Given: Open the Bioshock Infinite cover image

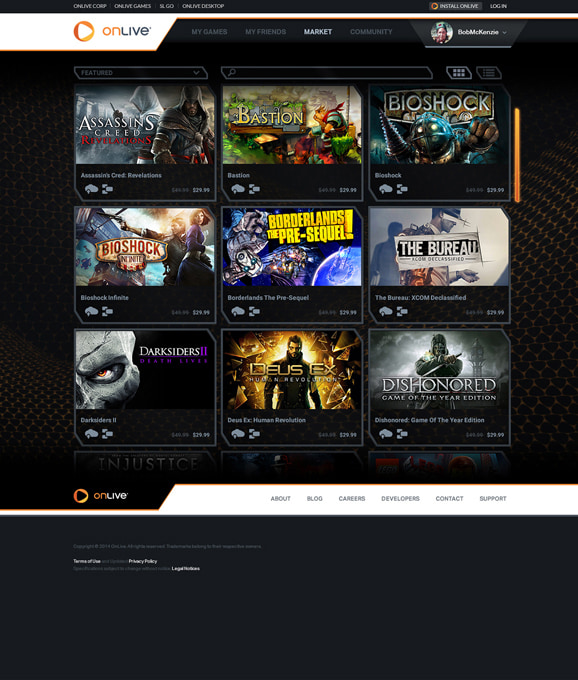Looking at the screenshot, I should click(x=145, y=247).
